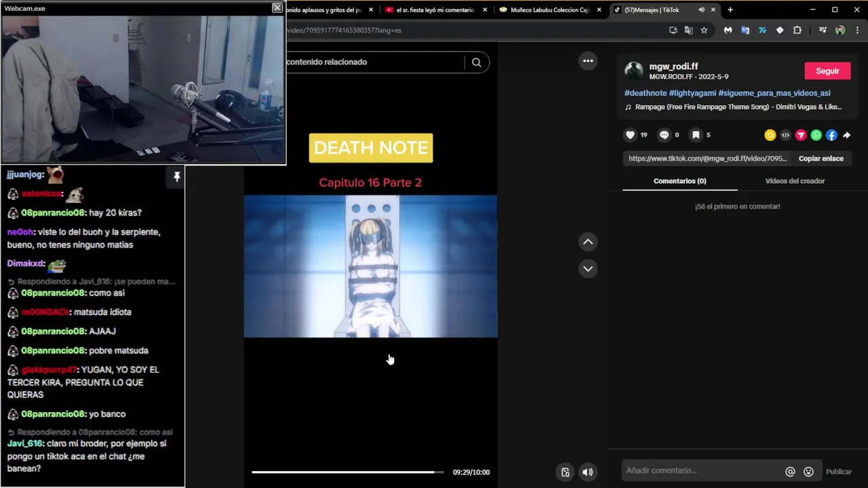Bookmark page with Chrome star icon

[x=704, y=30]
